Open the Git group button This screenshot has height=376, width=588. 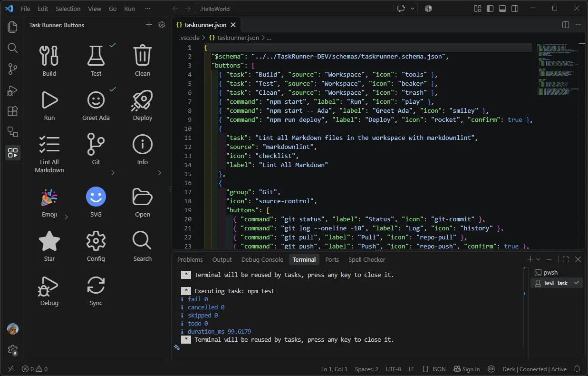pyautogui.click(x=96, y=149)
